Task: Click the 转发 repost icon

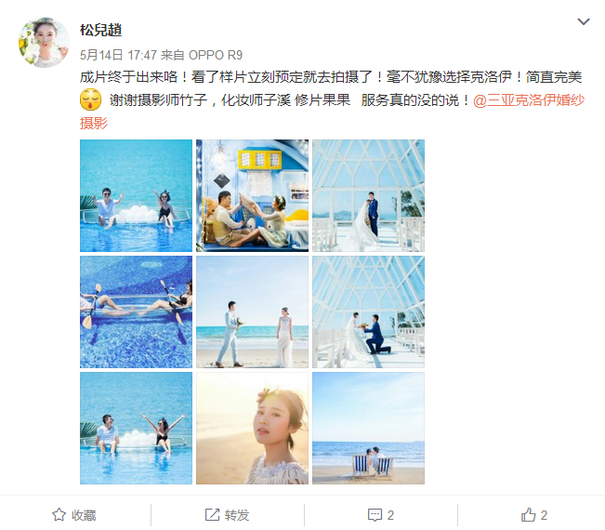Action: 212,515
